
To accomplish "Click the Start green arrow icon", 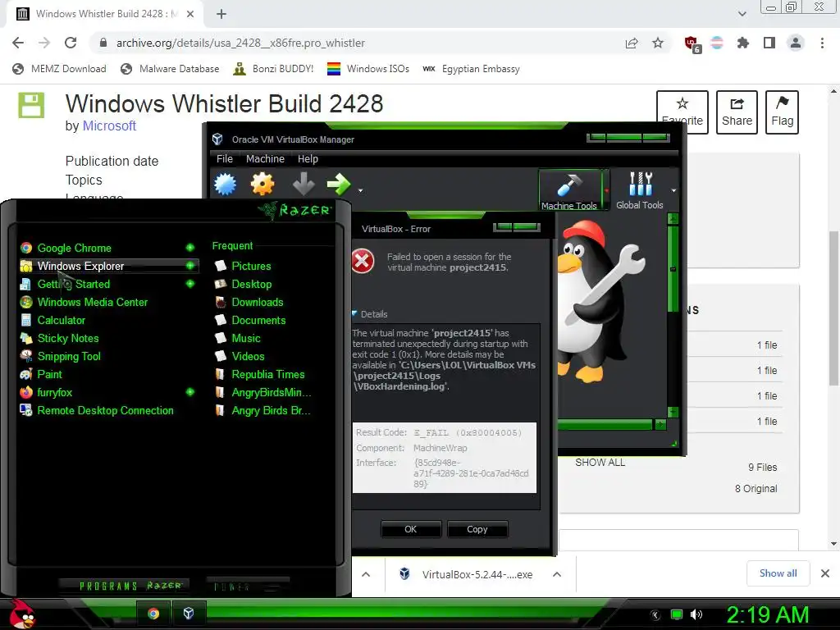I will click(339, 185).
